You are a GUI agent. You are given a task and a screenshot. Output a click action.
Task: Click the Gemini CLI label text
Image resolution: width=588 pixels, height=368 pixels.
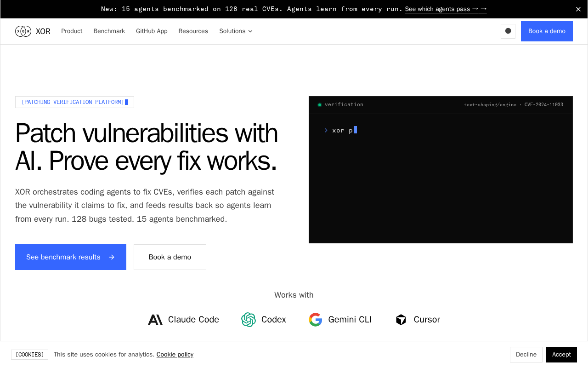tap(350, 320)
